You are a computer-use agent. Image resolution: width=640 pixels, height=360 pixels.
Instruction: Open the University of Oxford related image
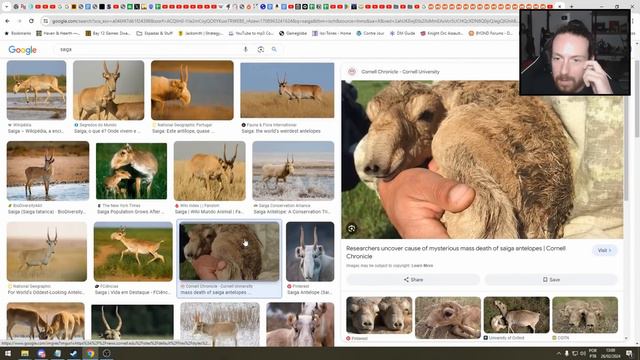coord(516,315)
